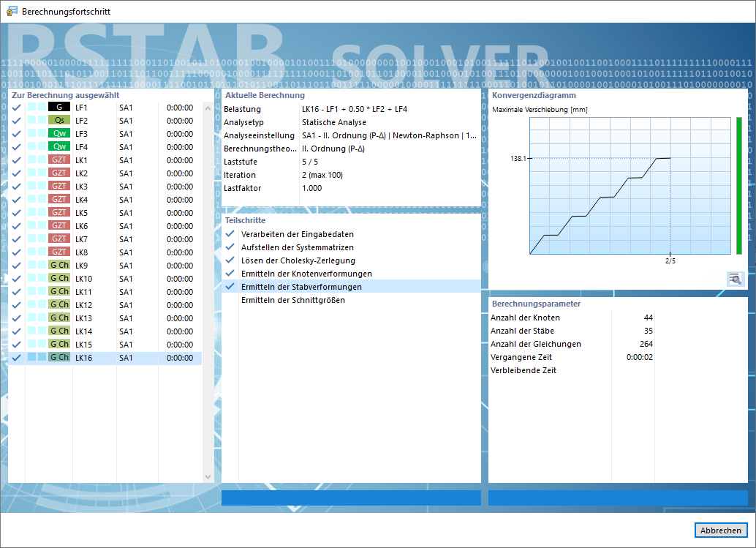Click Belastung value LK16 - LF1 + 0.50 * LF2 + LF4
Viewport: 756px width, 548px height.
tap(355, 109)
